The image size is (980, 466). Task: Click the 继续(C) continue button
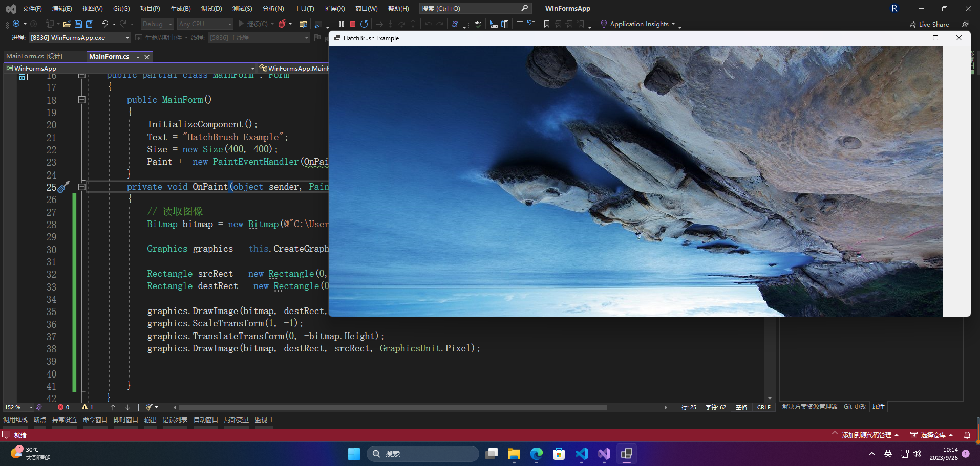pyautogui.click(x=253, y=24)
